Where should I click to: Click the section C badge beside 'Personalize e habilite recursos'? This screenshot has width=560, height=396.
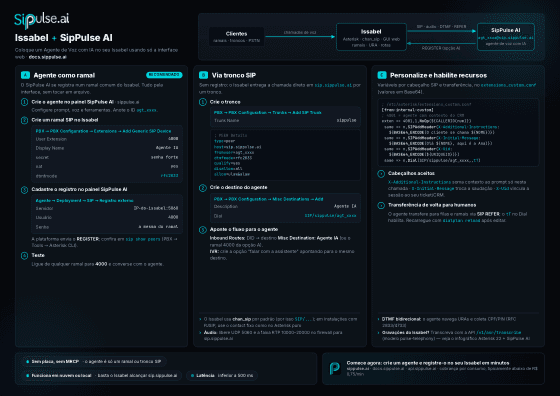coord(382,75)
